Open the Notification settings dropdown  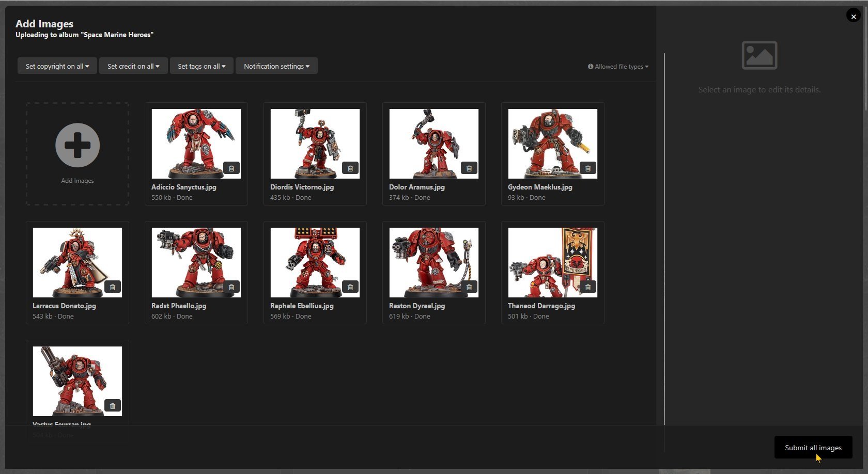click(x=276, y=66)
